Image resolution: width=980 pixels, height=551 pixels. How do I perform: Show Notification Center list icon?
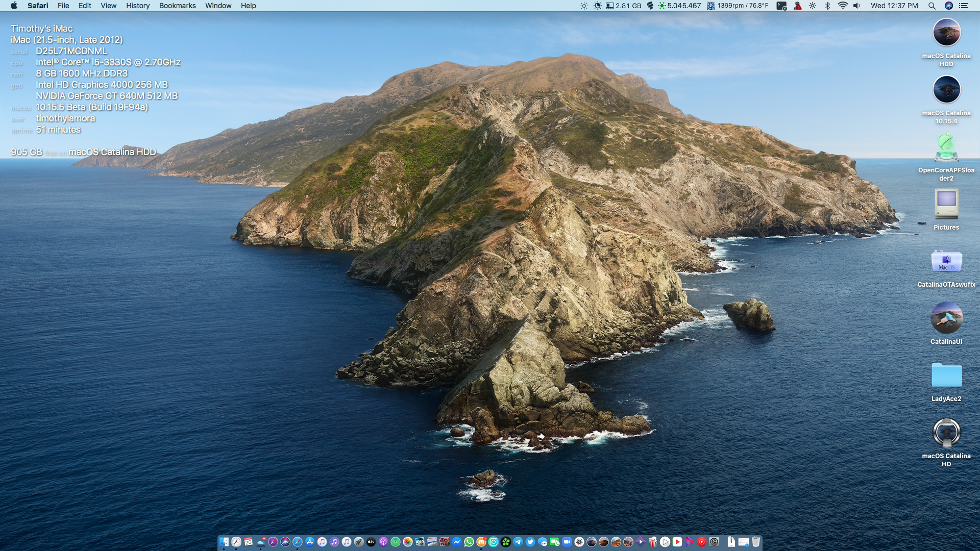(x=963, y=6)
